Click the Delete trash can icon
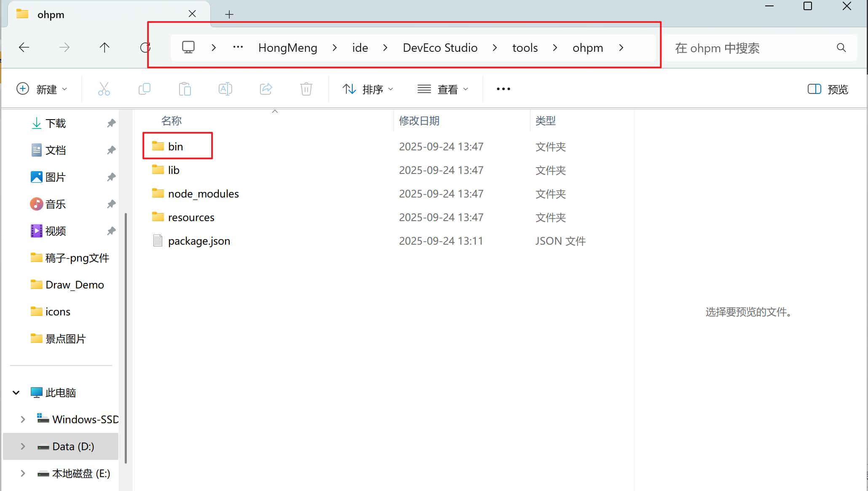 coord(306,89)
